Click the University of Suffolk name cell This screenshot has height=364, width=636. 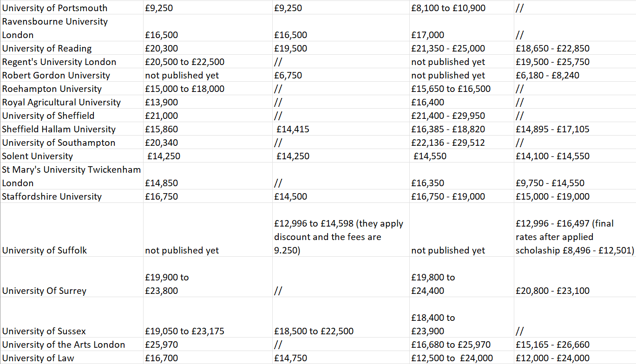[x=45, y=250]
